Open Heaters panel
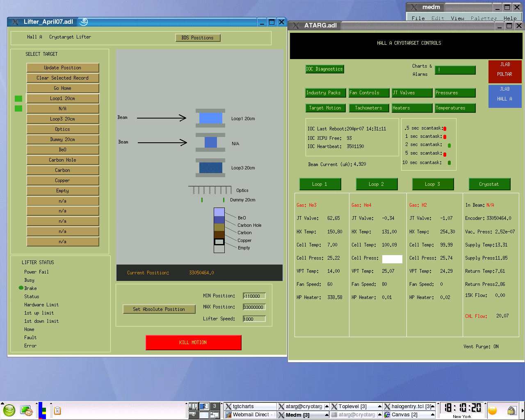Screen dimensions: 525x420 tap(412, 108)
